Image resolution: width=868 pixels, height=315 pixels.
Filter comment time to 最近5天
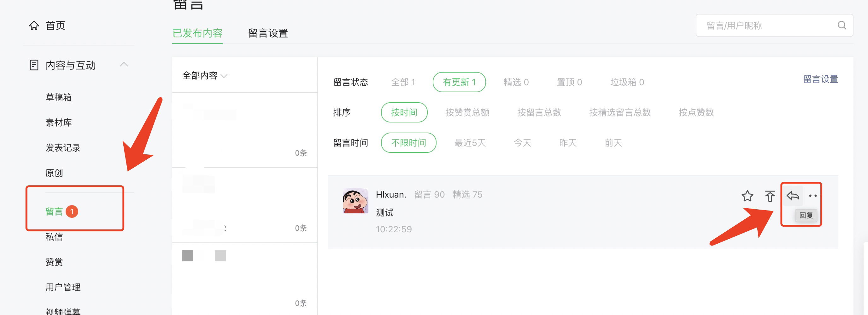tap(470, 143)
